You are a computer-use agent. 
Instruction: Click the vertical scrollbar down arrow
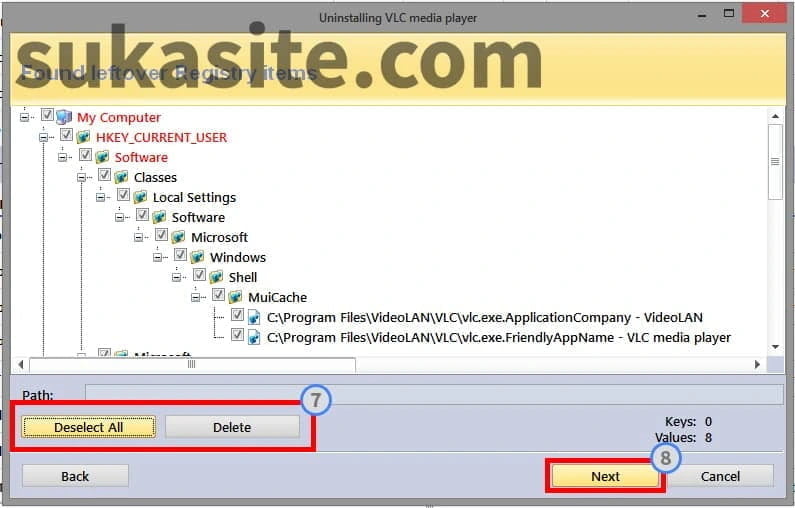click(775, 347)
